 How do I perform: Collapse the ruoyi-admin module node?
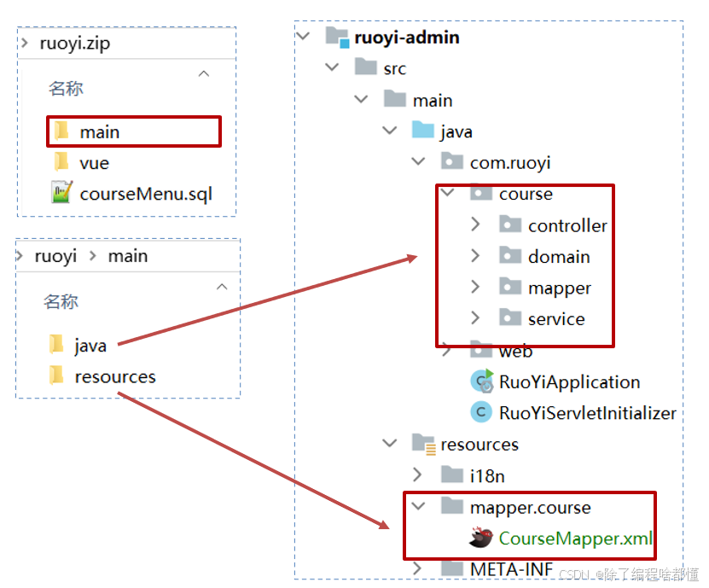tap(303, 36)
